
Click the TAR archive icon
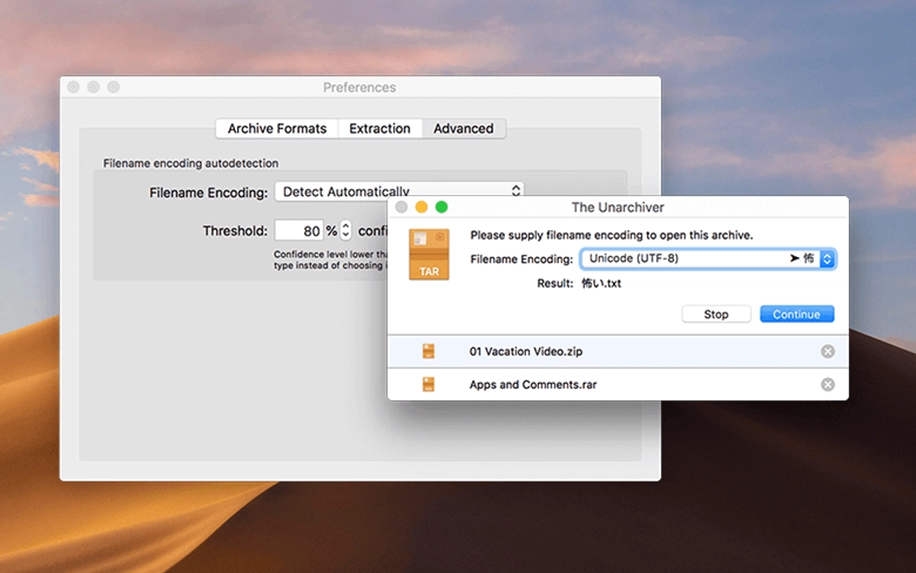pyautogui.click(x=429, y=254)
